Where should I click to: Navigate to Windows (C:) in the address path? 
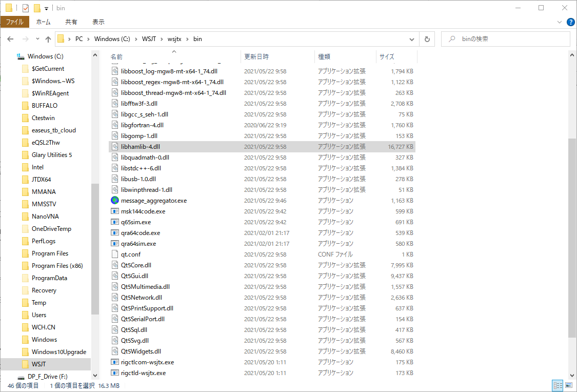click(x=112, y=39)
